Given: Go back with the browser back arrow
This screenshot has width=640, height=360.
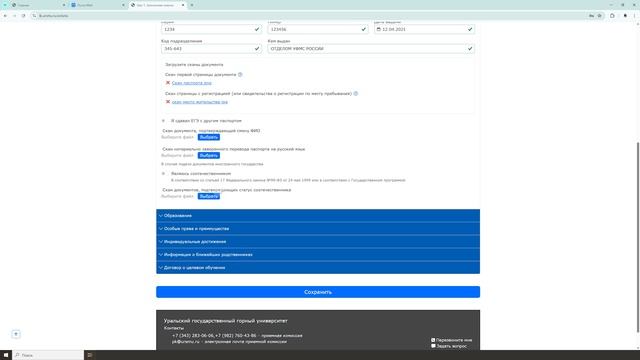Looking at the screenshot, I should [5, 16].
